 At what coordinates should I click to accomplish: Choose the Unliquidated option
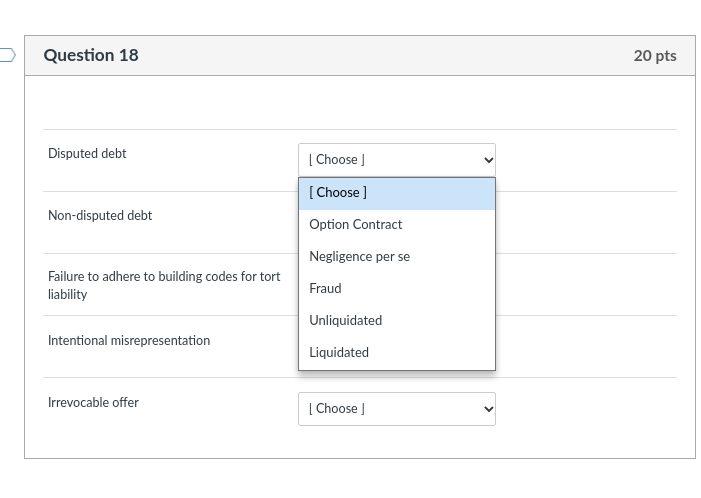[x=345, y=321]
